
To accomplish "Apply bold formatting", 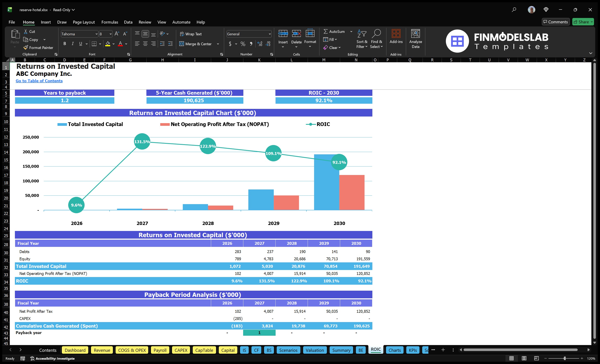I will (x=65, y=44).
